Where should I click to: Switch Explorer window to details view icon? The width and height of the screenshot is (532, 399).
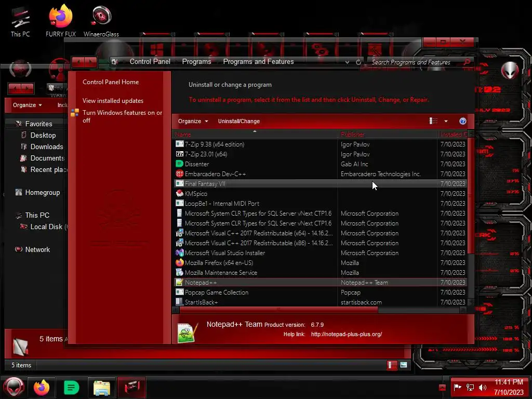click(x=392, y=365)
